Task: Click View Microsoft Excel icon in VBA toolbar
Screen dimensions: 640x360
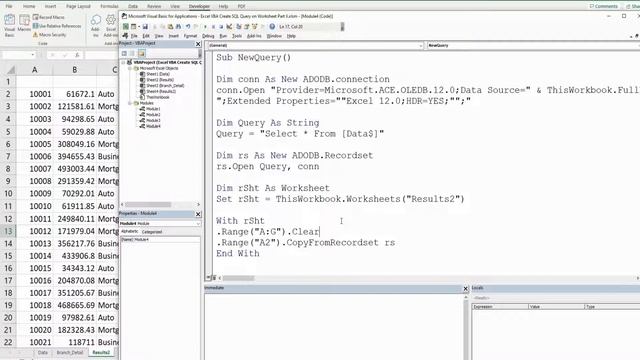Action: click(x=126, y=27)
